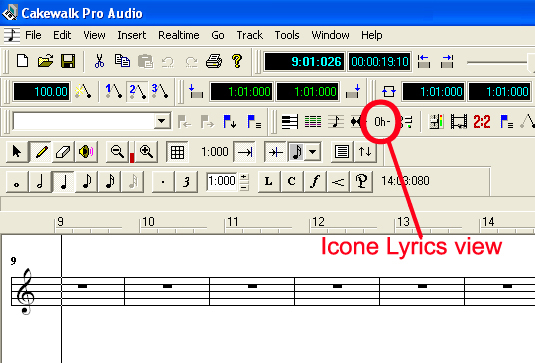The width and height of the screenshot is (535, 363).
Task: Open the Insert menu
Action: tap(131, 35)
